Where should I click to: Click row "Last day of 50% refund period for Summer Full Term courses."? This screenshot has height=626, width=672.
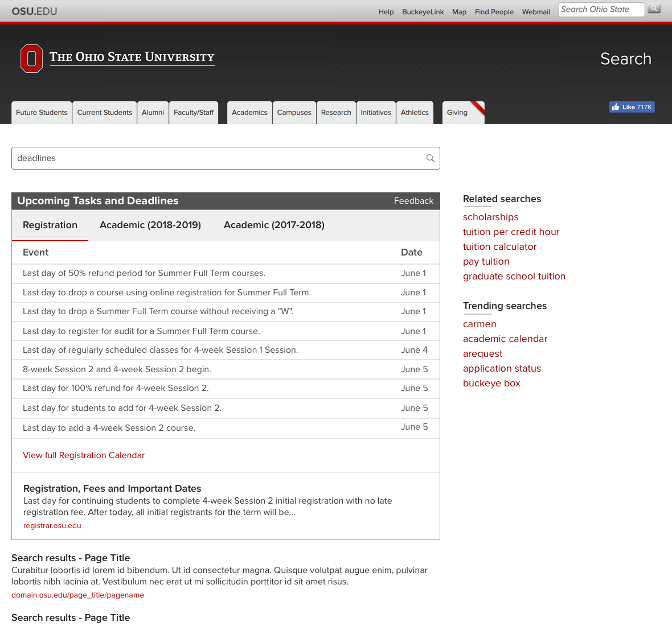(226, 274)
